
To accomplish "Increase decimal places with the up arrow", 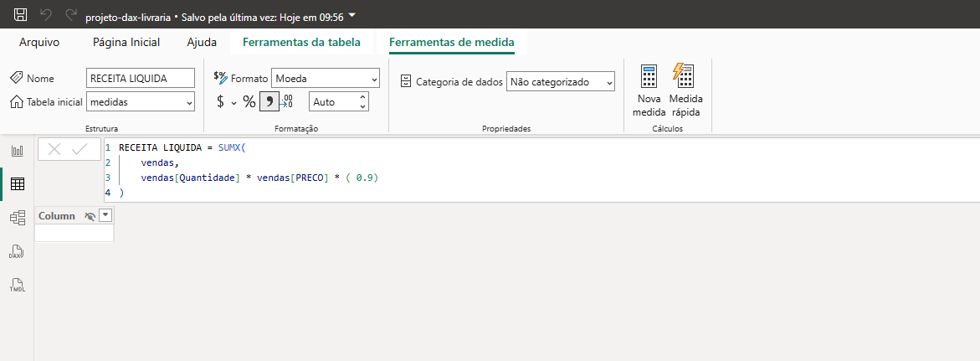I will point(362,97).
